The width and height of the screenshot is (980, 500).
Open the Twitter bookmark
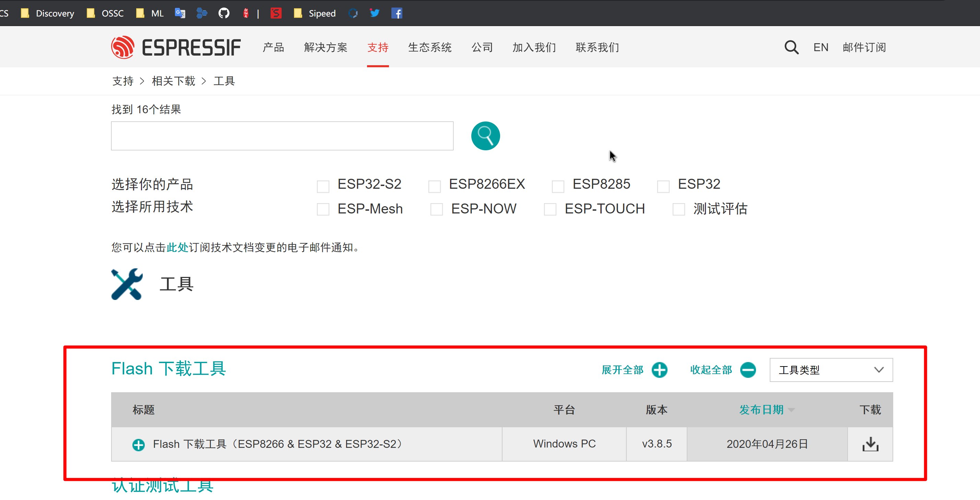pyautogui.click(x=374, y=13)
